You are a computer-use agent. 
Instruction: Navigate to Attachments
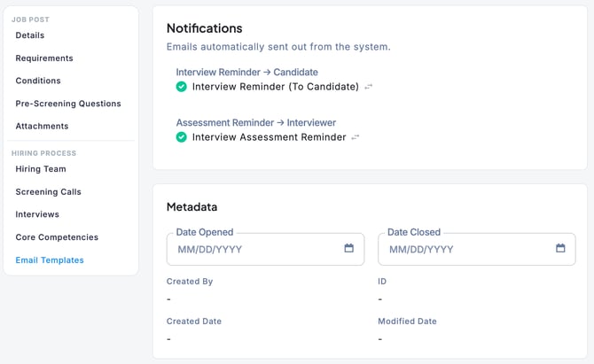42,126
